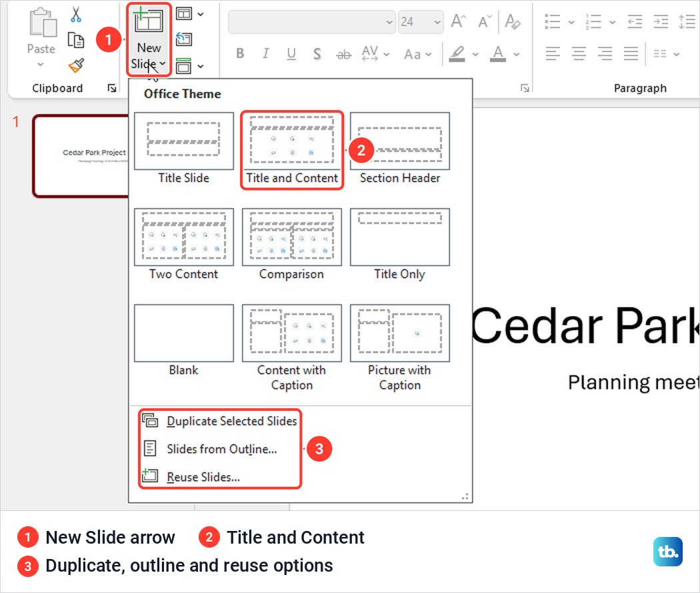This screenshot has width=700, height=593.
Task: Click the Reset slide icon
Action: 184,40
